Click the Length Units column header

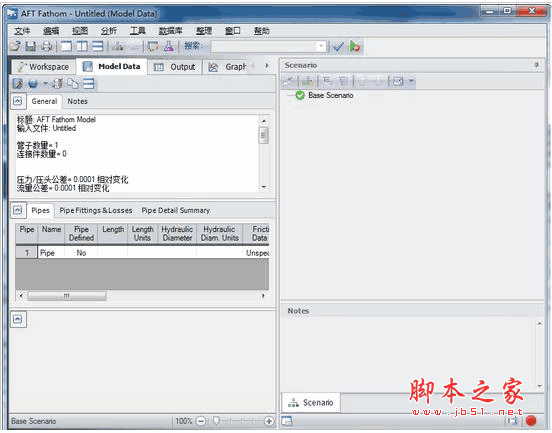coord(143,233)
